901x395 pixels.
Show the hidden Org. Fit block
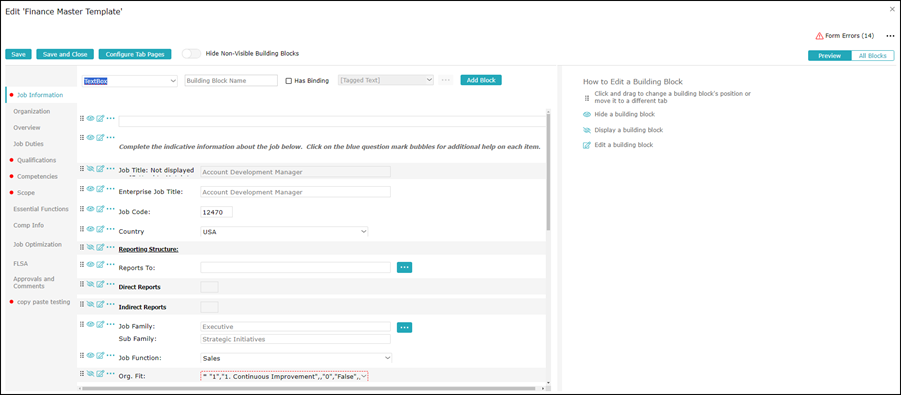click(x=90, y=374)
